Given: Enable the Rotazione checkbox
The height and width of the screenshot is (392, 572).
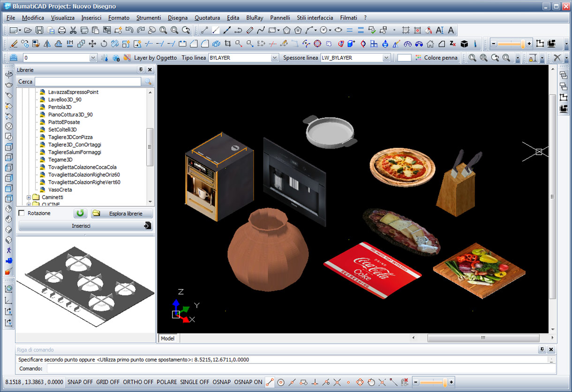Looking at the screenshot, I should point(21,213).
